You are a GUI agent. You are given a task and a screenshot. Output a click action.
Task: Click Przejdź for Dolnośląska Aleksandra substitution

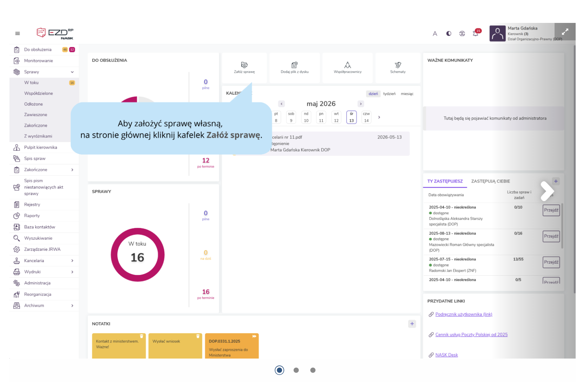551,210
